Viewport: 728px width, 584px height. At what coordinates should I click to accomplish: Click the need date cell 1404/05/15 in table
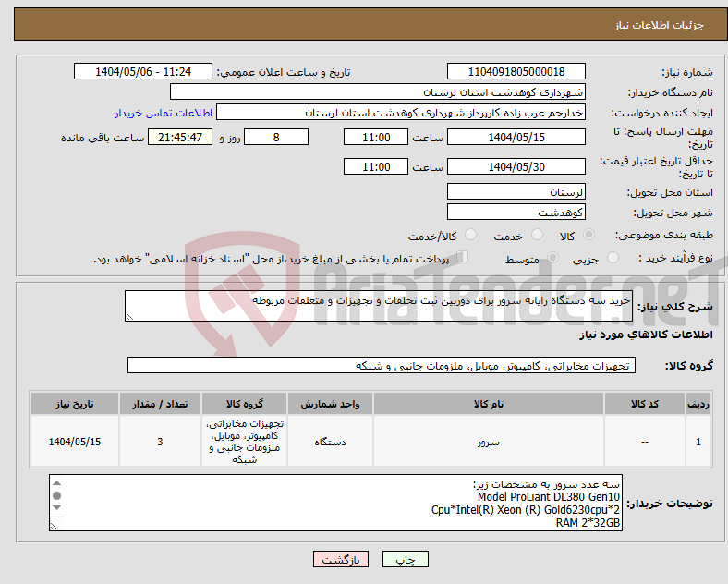[x=74, y=442]
